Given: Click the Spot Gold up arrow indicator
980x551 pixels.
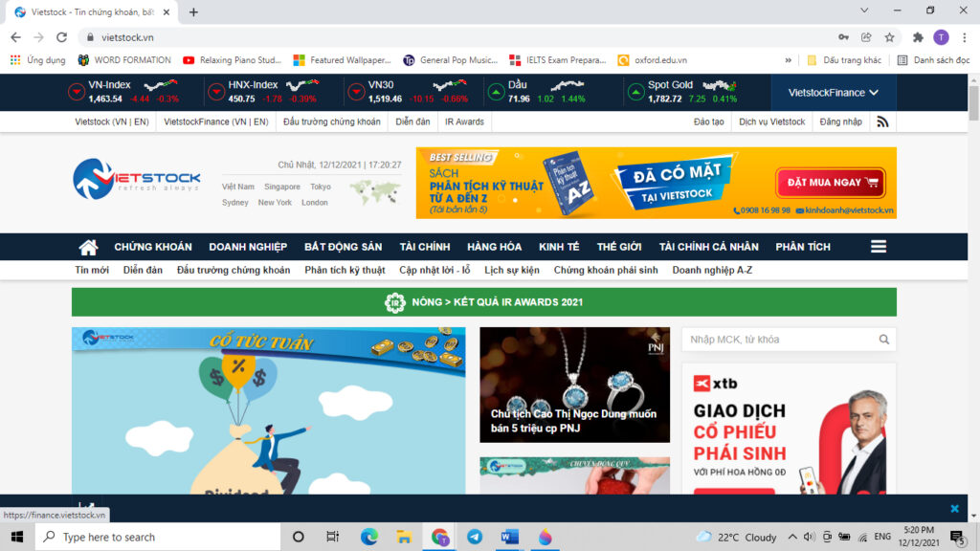Looking at the screenshot, I should pos(635,93).
